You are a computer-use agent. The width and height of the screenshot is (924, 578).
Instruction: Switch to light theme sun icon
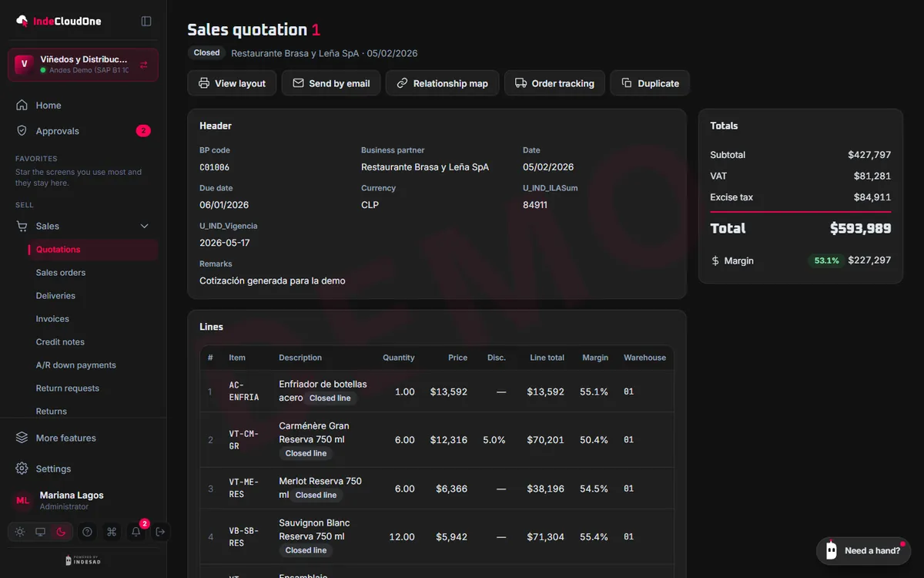[20, 532]
